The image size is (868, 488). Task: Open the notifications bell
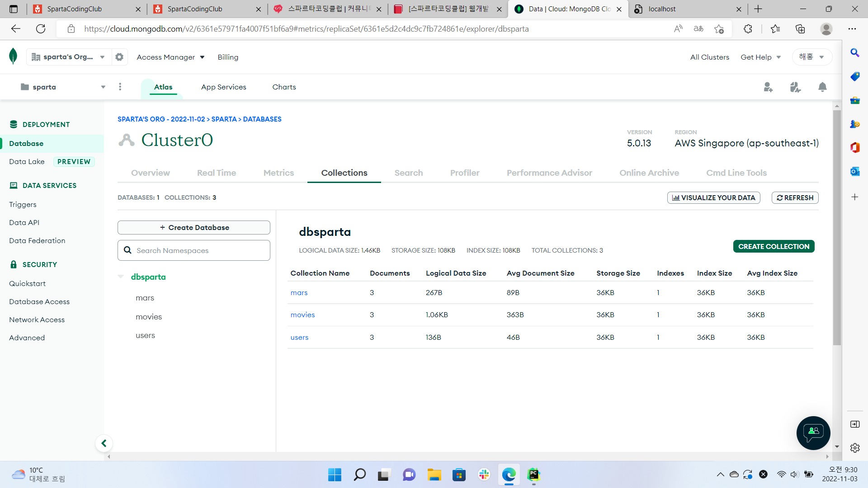point(822,87)
